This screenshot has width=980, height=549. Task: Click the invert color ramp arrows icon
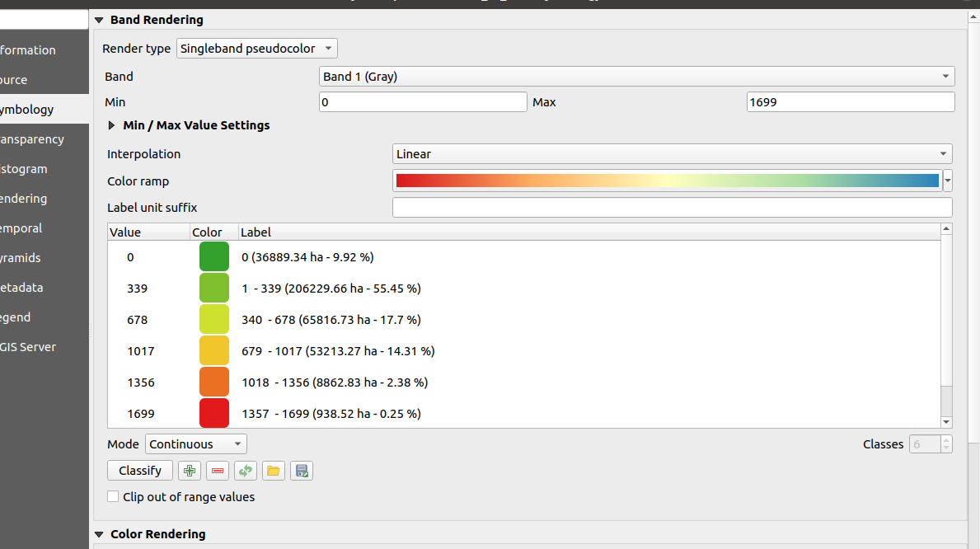click(246, 471)
